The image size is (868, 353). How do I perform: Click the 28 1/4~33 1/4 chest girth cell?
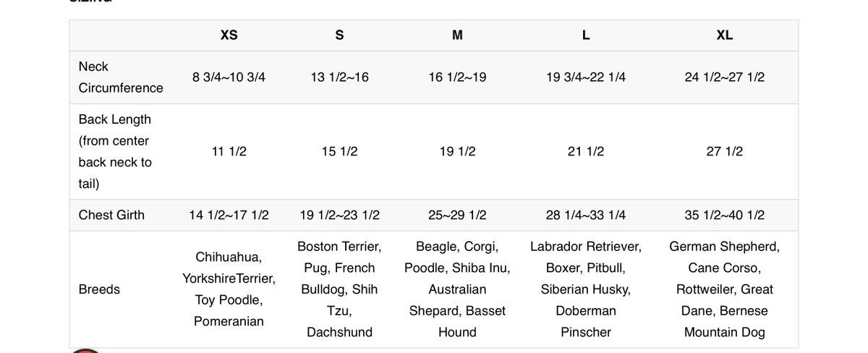[x=585, y=215]
